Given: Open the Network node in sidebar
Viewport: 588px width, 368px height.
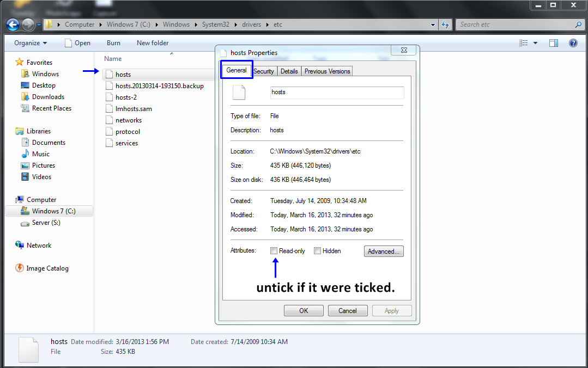Looking at the screenshot, I should (38, 246).
